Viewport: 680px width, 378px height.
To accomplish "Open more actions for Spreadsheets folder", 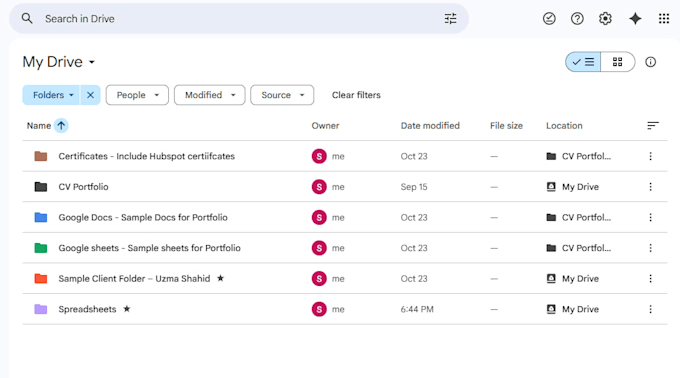I will pyautogui.click(x=651, y=309).
